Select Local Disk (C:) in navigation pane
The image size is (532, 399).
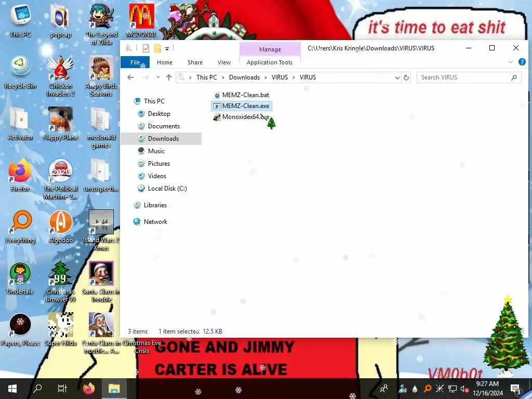click(x=167, y=189)
